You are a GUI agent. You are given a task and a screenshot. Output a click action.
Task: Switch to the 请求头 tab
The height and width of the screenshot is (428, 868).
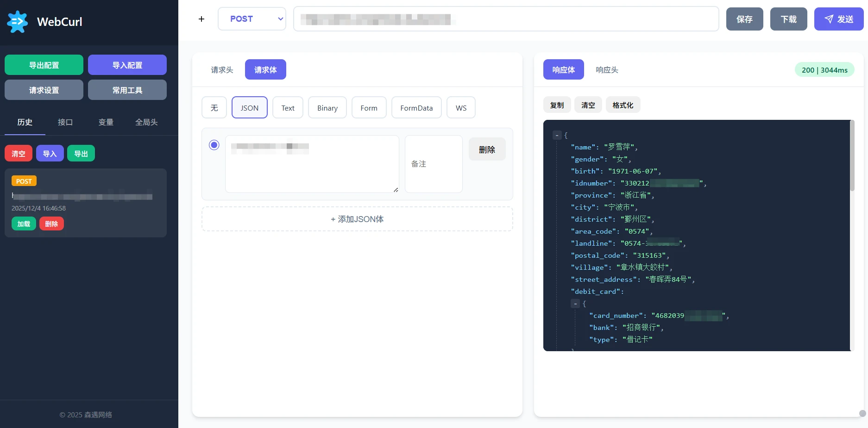point(222,69)
